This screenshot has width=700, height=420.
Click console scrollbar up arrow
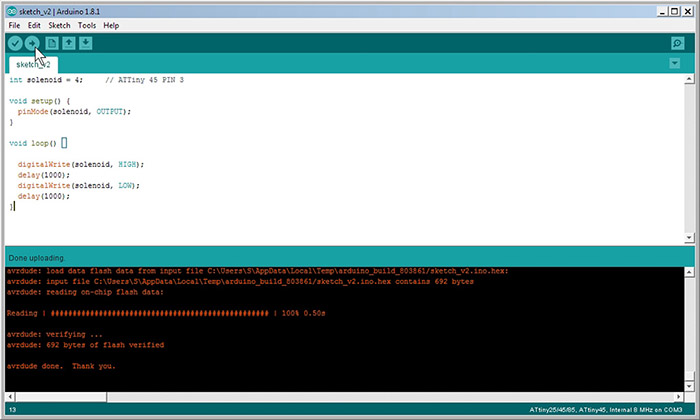[689, 272]
